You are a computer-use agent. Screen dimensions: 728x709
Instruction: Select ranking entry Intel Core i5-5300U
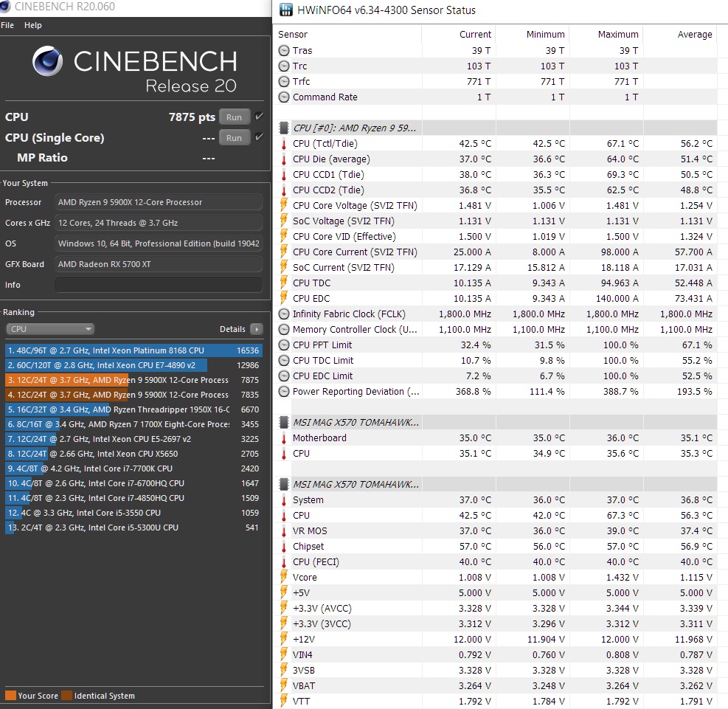click(x=134, y=528)
